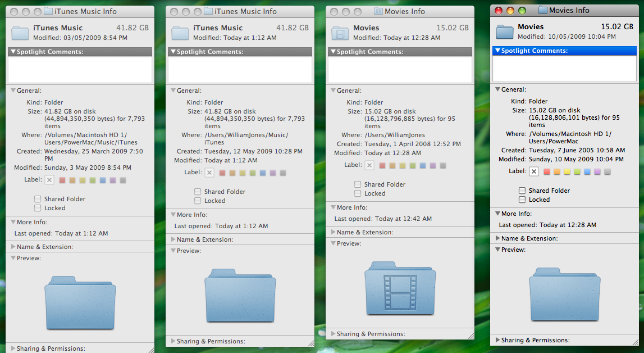Pick blue label in WilliamJones iTunes Music window
Screen dimensions: 644x353
[x=263, y=173]
